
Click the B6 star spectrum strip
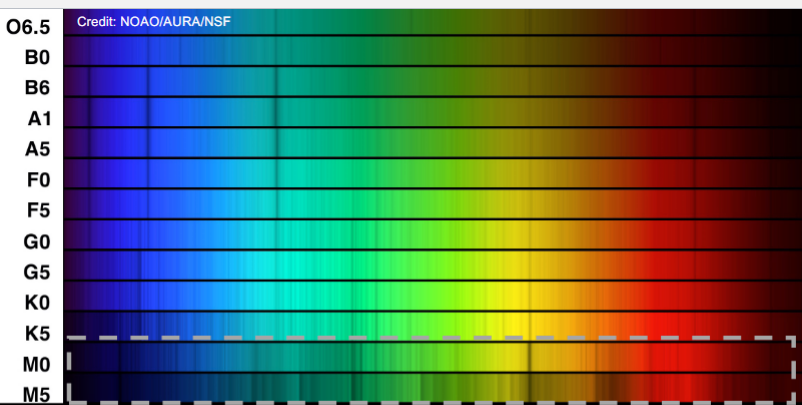click(x=433, y=82)
